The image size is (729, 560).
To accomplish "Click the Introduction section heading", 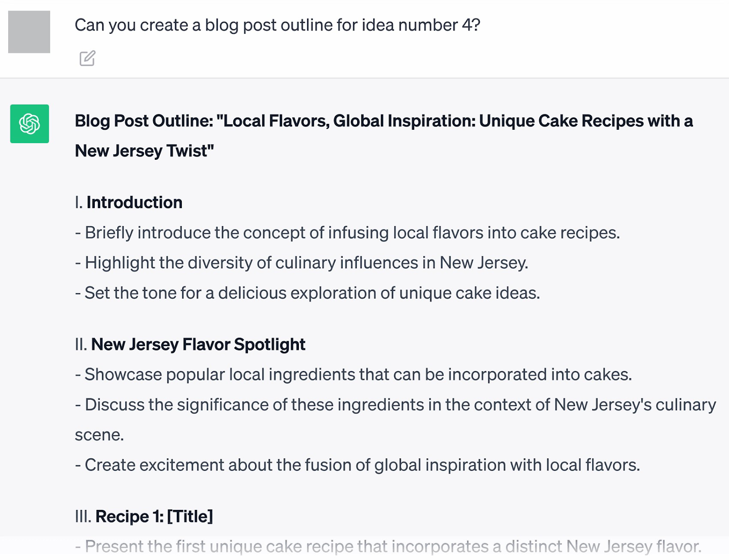I will point(134,202).
